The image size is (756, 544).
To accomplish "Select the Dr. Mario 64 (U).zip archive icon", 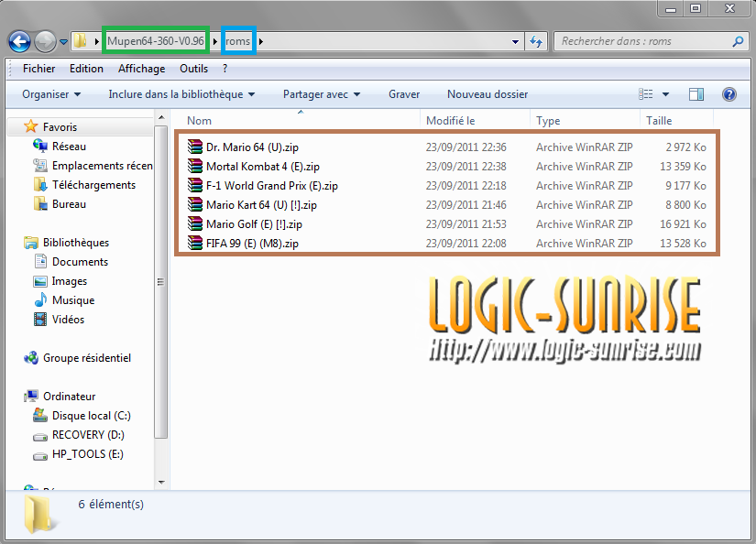I will [x=195, y=147].
